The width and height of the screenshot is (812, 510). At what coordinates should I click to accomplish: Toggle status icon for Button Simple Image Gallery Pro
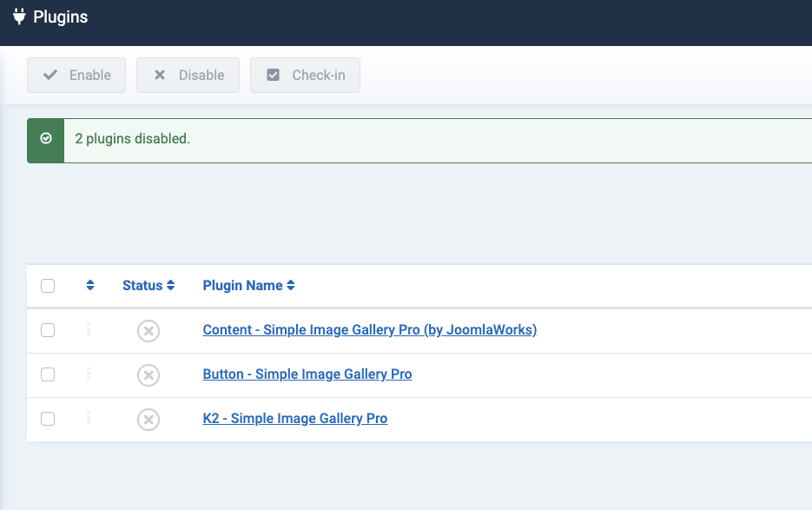149,375
